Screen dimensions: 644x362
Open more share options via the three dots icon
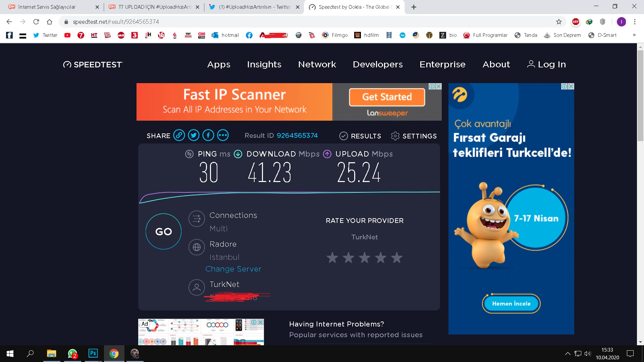[223, 135]
